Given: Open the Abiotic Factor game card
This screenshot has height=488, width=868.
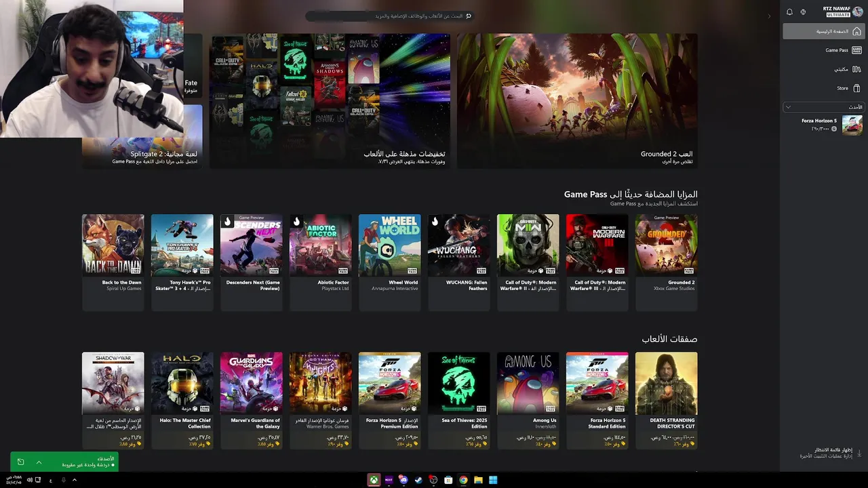Looking at the screenshot, I should (320, 262).
